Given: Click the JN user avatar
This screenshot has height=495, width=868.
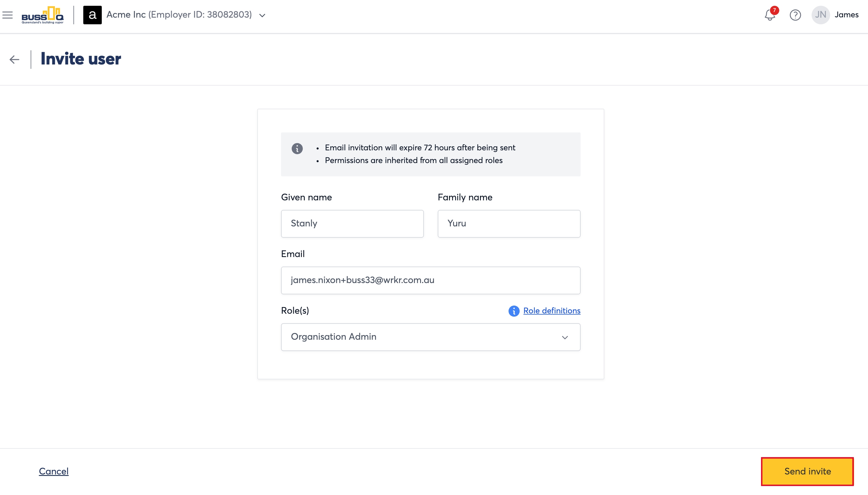Looking at the screenshot, I should point(820,15).
